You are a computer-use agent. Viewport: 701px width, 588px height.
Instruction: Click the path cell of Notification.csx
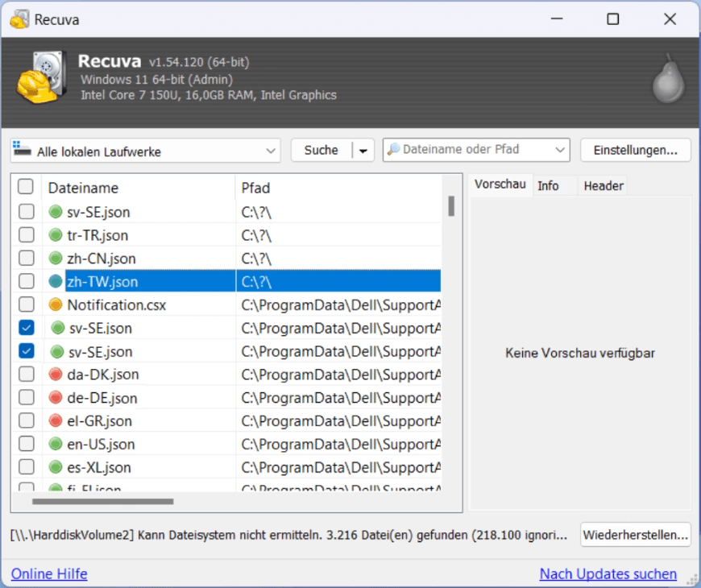(x=338, y=304)
